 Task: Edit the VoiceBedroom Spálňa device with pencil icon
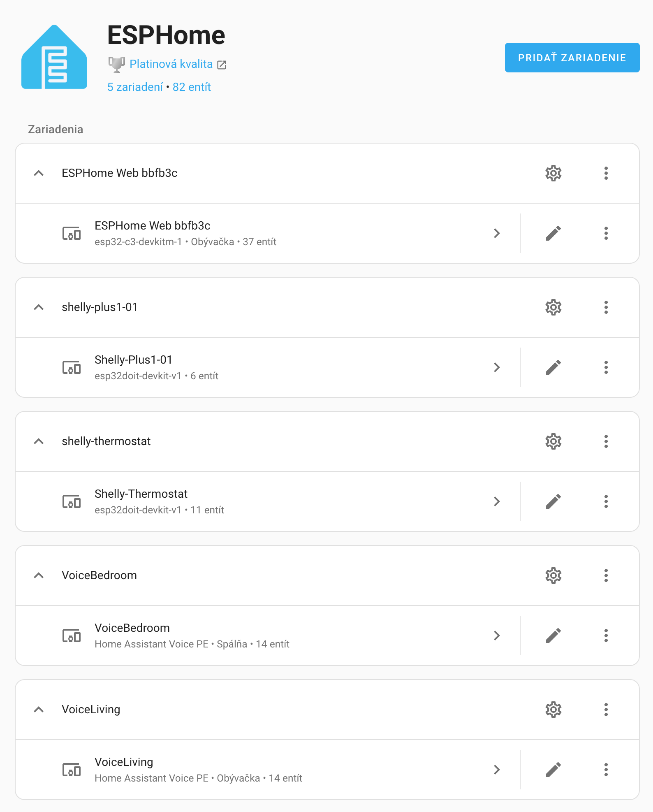[x=553, y=636]
